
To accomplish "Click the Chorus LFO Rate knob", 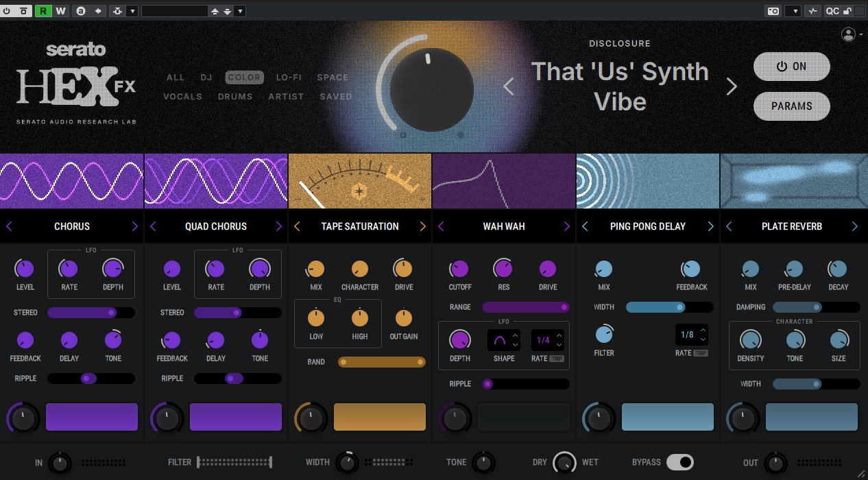I will click(x=69, y=269).
